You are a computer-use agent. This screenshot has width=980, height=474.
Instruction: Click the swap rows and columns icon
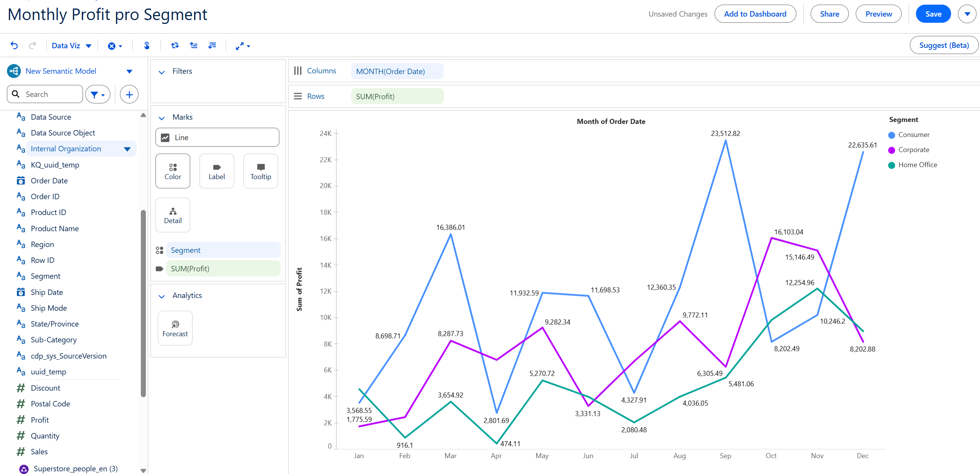click(175, 46)
